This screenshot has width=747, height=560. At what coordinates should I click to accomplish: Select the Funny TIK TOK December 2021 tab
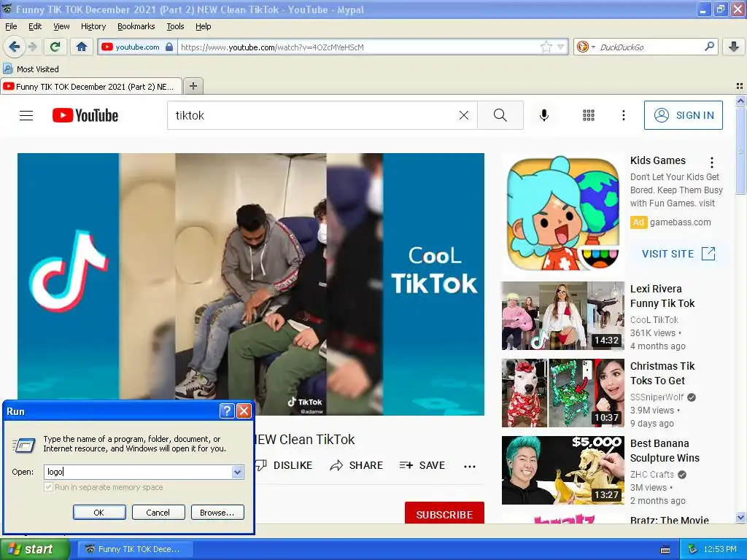click(90, 87)
